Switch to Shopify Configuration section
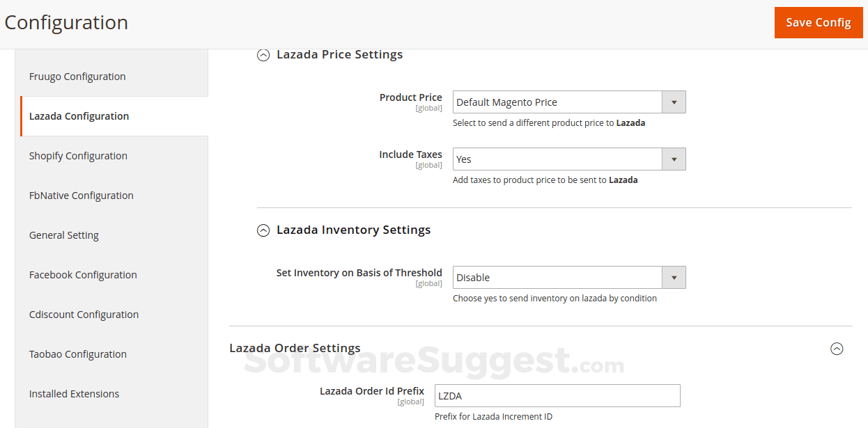Image resolution: width=868 pixels, height=428 pixels. click(x=78, y=155)
